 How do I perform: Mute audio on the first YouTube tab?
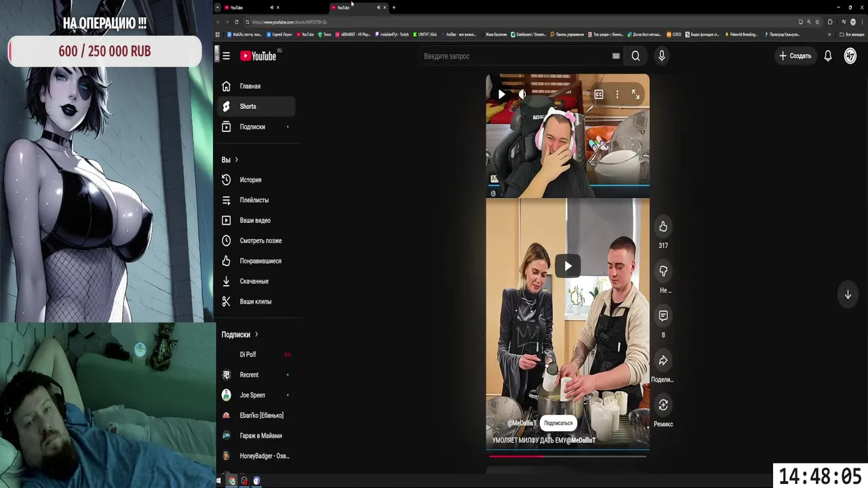tap(272, 7)
